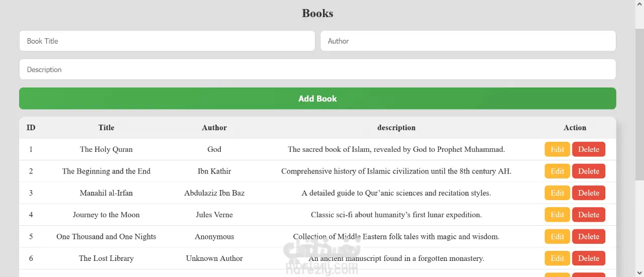Screen dimensions: 644x277
Task: Edit The Holy Quran entry
Action: click(557, 149)
